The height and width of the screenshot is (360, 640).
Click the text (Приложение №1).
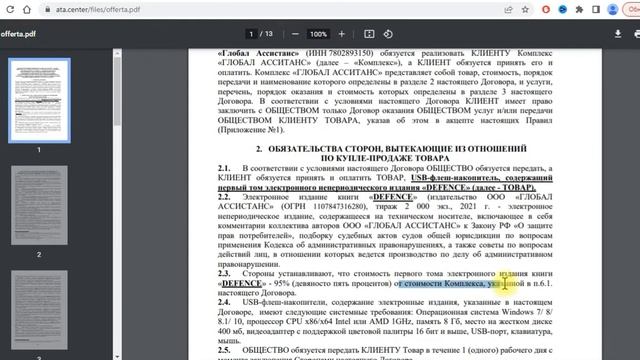[251, 130]
